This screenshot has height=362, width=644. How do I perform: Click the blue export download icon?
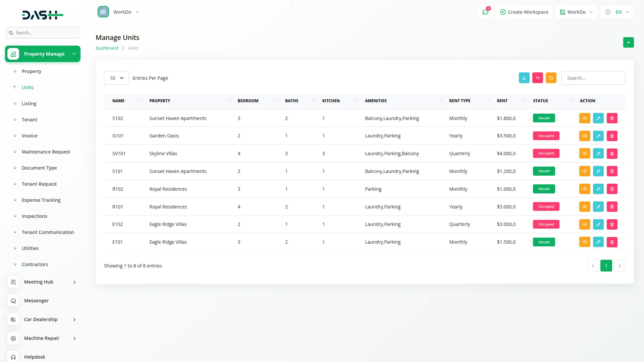(x=524, y=78)
